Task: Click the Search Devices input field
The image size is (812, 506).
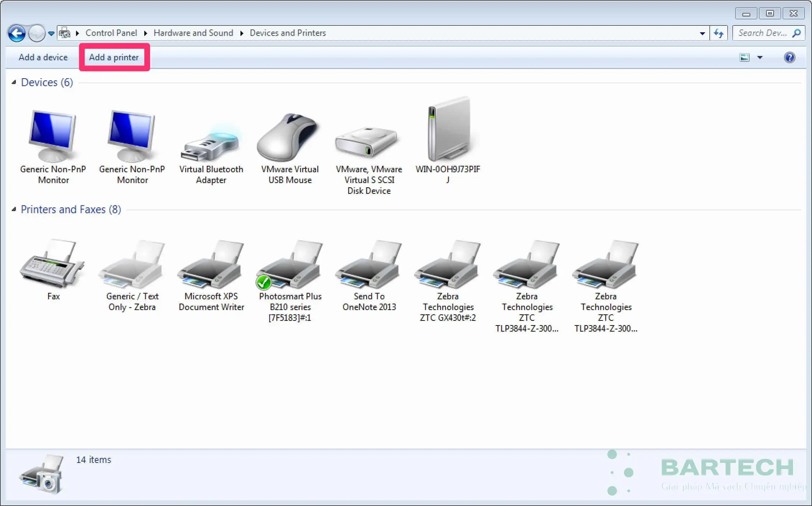Action: 762,33
